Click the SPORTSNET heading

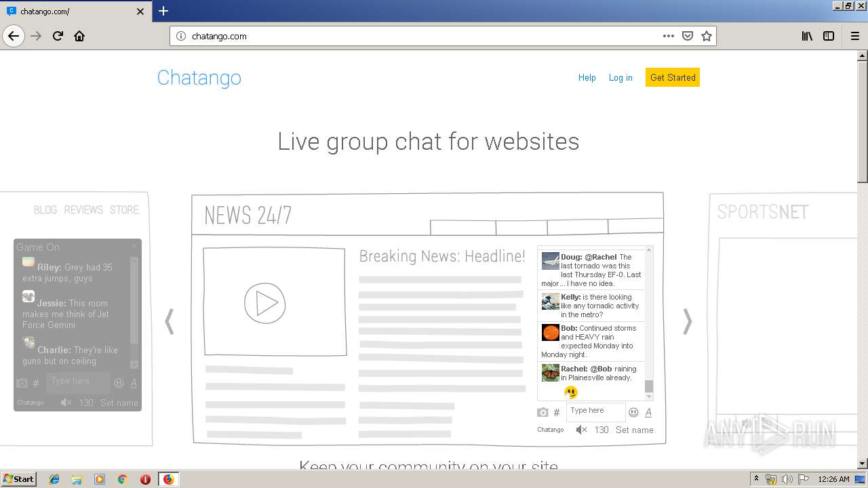pos(763,212)
